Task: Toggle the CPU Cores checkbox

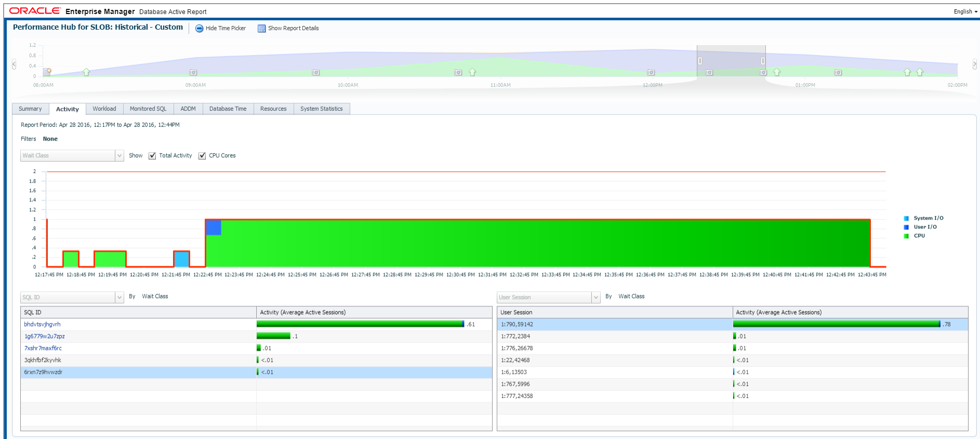Action: point(202,156)
